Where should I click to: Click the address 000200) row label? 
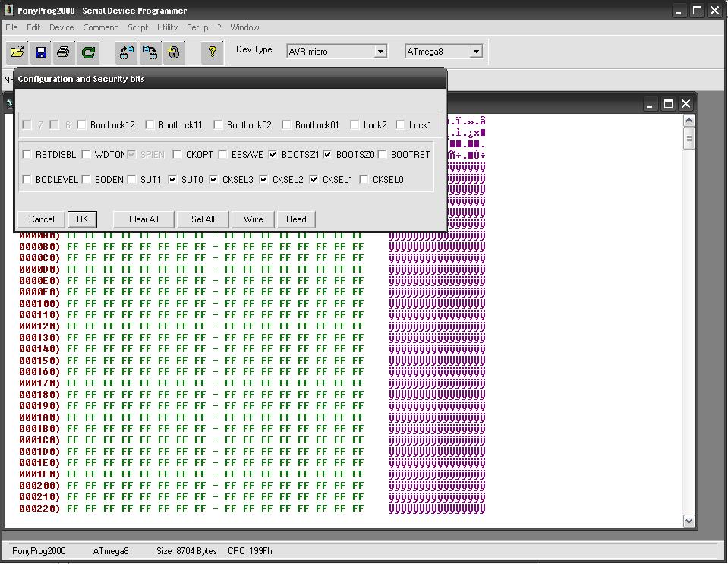pos(40,486)
